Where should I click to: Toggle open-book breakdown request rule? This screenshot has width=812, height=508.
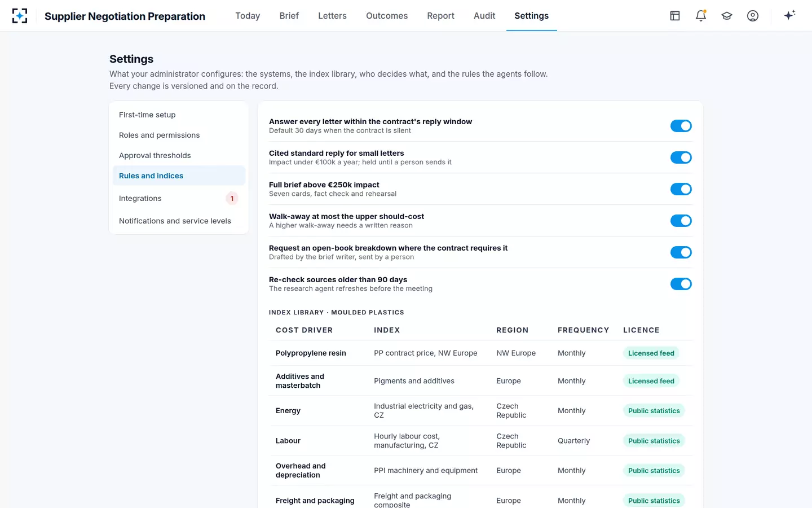(681, 252)
